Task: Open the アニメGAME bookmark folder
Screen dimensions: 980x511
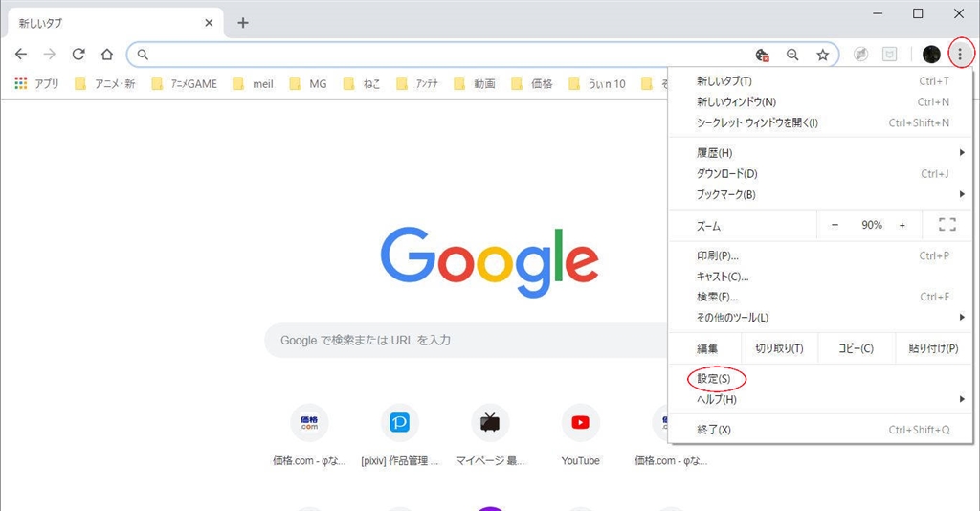Action: click(185, 83)
